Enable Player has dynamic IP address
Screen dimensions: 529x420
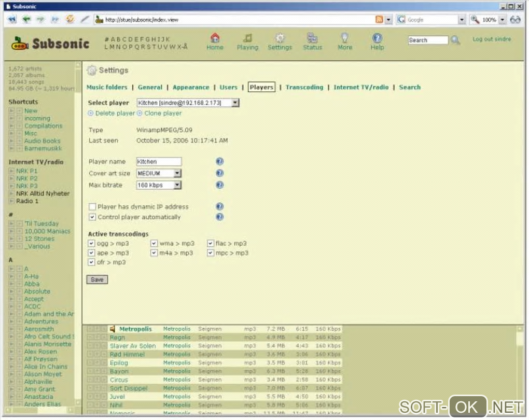pyautogui.click(x=92, y=207)
